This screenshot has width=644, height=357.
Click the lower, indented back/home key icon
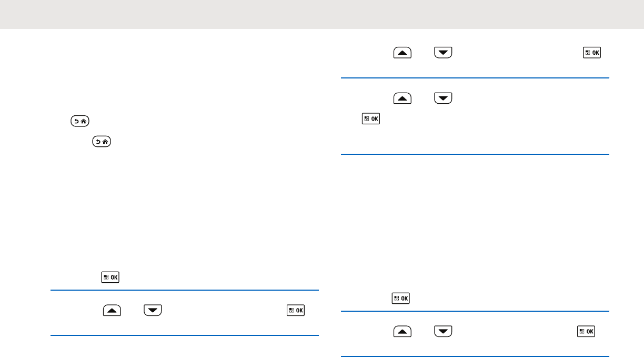102,142
